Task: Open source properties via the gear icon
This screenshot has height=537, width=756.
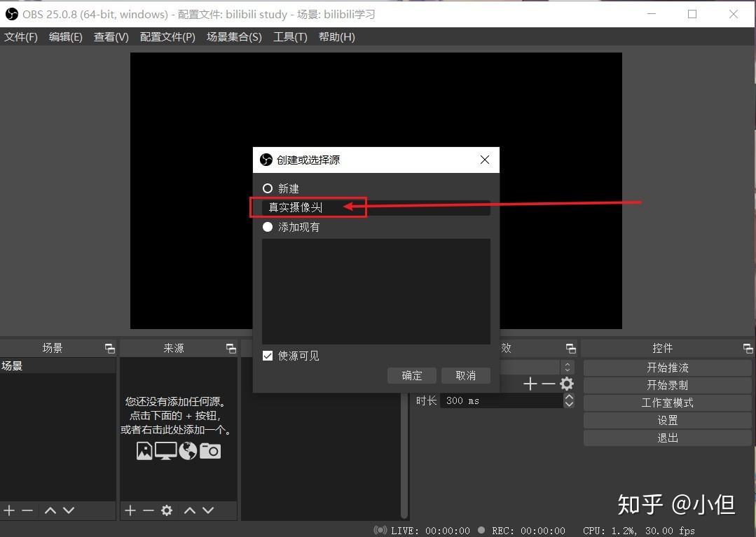Action: pyautogui.click(x=167, y=510)
